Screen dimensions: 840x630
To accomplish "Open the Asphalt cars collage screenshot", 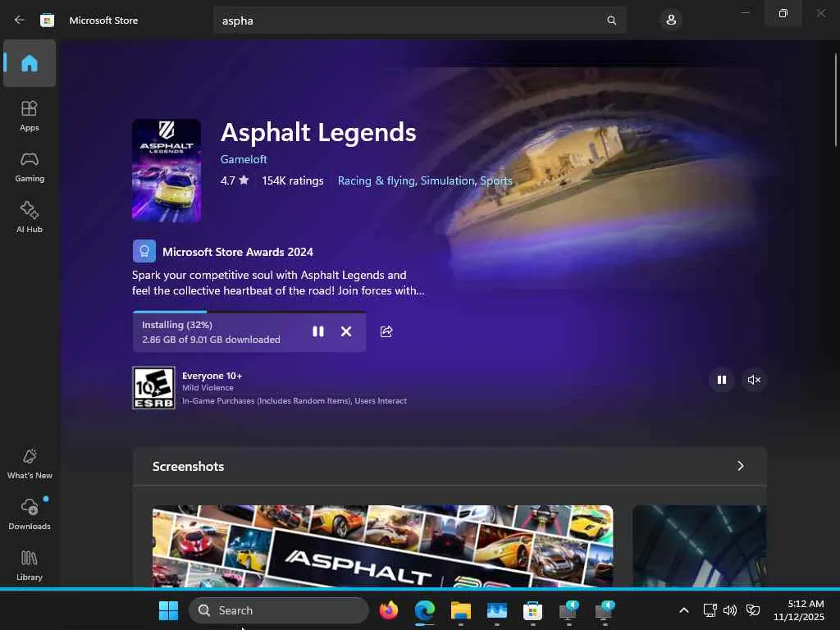I will [382, 546].
